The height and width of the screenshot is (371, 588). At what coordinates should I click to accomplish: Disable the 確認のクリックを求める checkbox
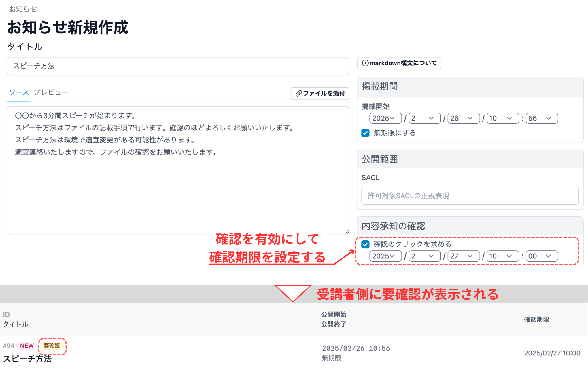coord(365,244)
